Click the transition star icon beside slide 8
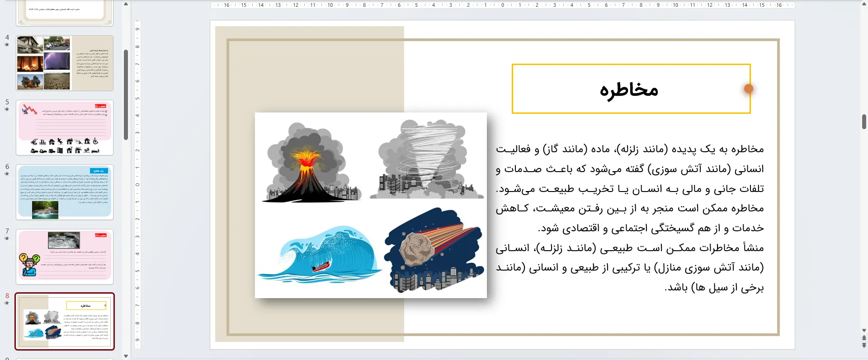Screen dimensions: 868x360 tap(7, 303)
